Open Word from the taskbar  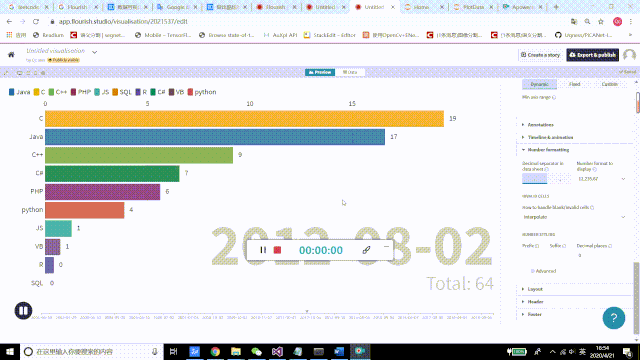click(x=339, y=351)
